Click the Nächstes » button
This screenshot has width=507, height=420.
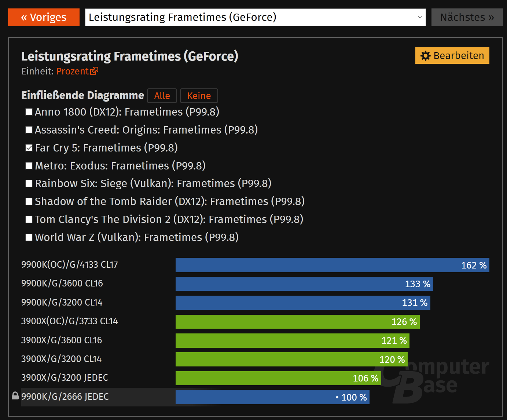[467, 17]
